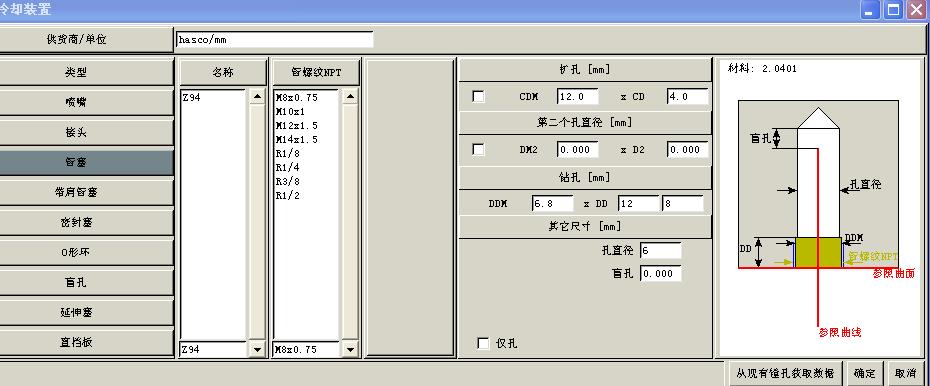Click the DDM field showing 6.8
This screenshot has width=930, height=386.
(553, 203)
